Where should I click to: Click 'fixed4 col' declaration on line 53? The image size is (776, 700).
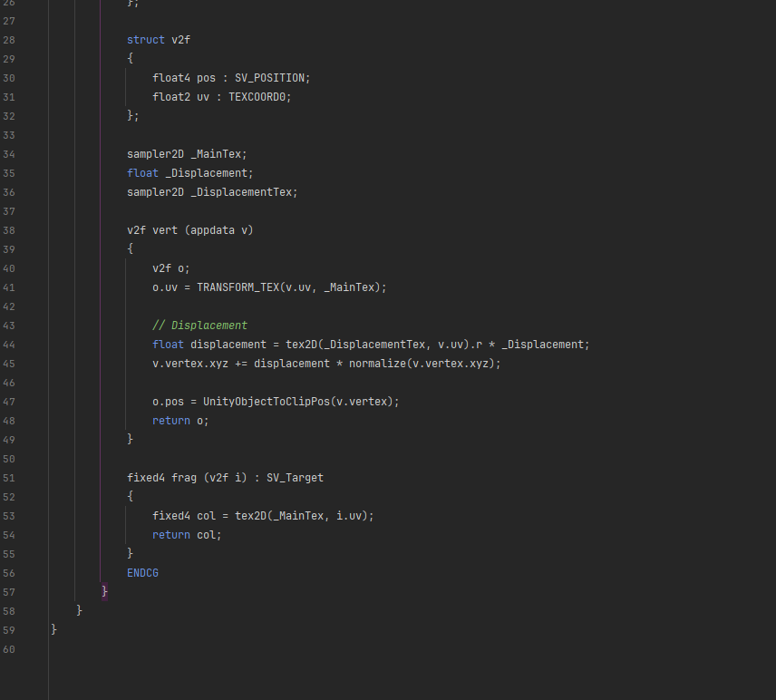pos(184,516)
